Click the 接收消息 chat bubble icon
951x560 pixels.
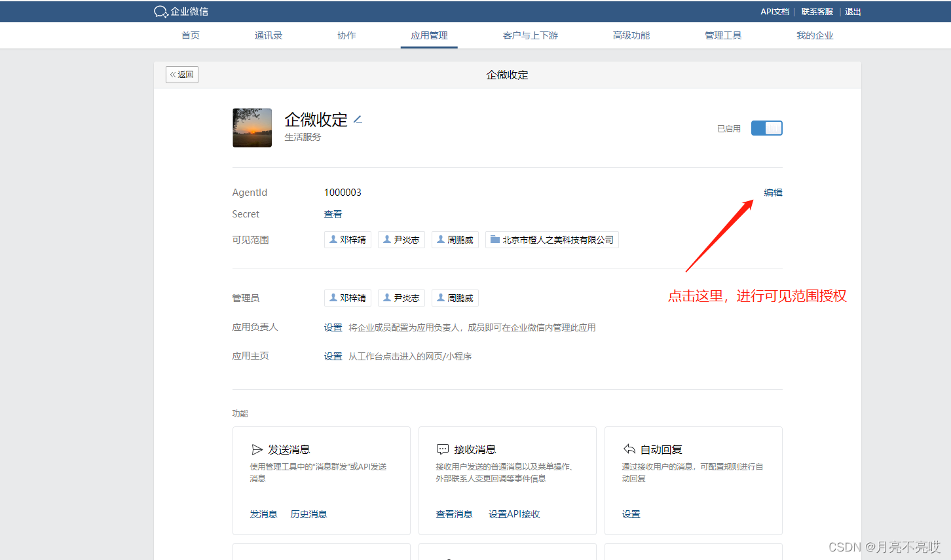pyautogui.click(x=443, y=449)
